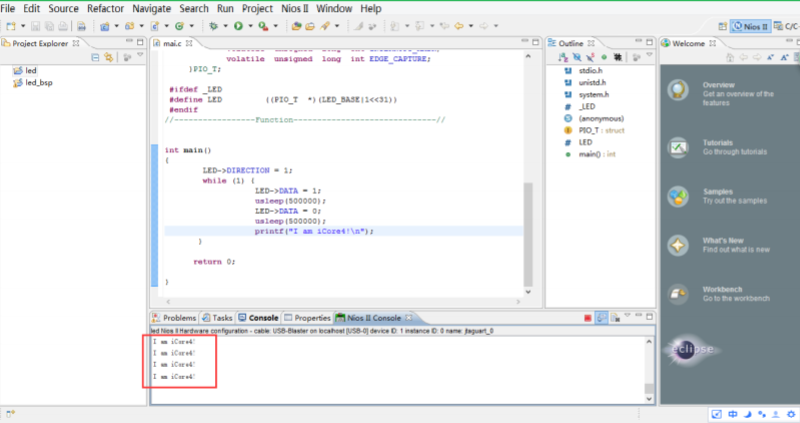Viewport: 800px width, 423px height.
Task: Open the Overview icon in Welcome panel
Action: tap(679, 90)
